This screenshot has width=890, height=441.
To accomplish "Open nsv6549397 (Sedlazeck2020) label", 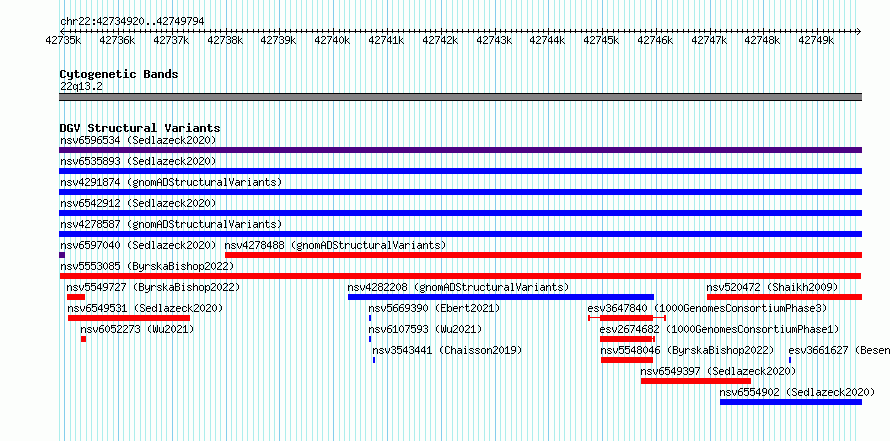I will (x=719, y=371).
